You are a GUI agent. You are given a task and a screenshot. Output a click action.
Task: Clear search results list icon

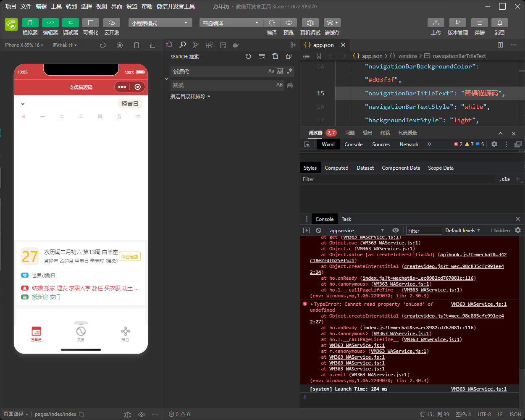coord(262,56)
